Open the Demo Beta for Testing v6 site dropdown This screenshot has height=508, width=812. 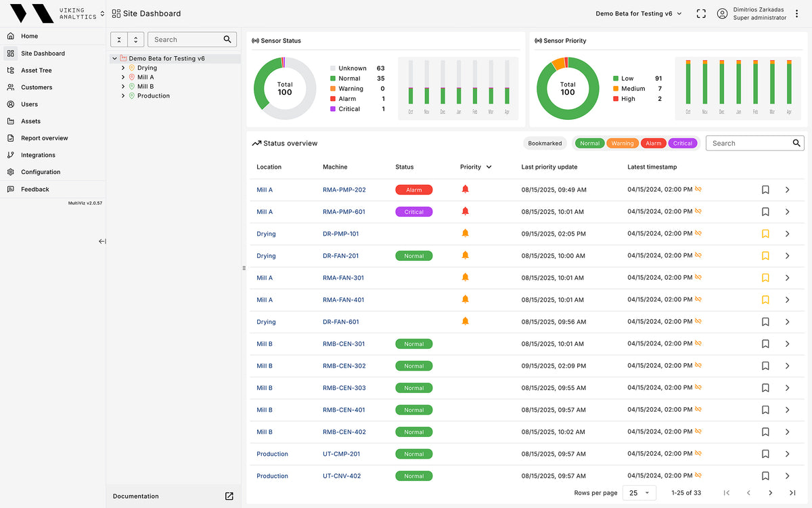639,14
